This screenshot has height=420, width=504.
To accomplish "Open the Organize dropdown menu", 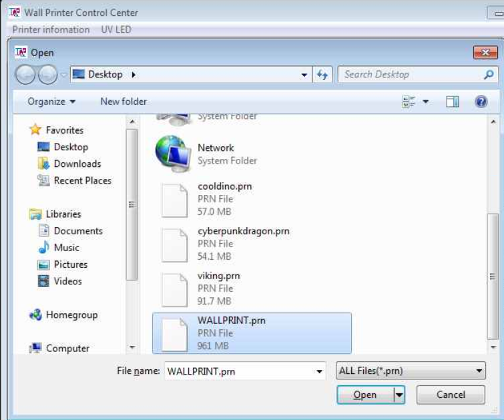I will 51,101.
